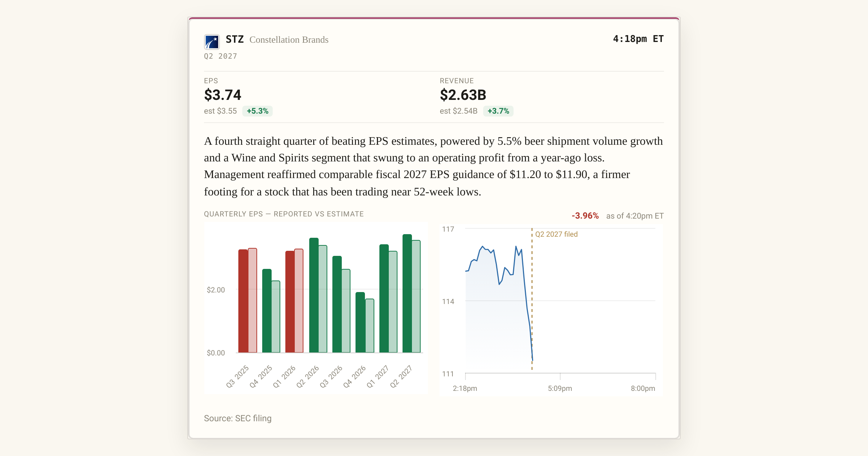The height and width of the screenshot is (456, 868).
Task: Click the 5:09pm time axis label
Action: 560,388
